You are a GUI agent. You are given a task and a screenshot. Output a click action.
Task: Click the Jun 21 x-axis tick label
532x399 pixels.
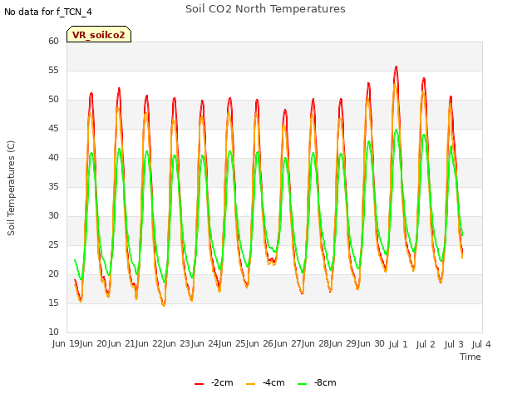121,343
